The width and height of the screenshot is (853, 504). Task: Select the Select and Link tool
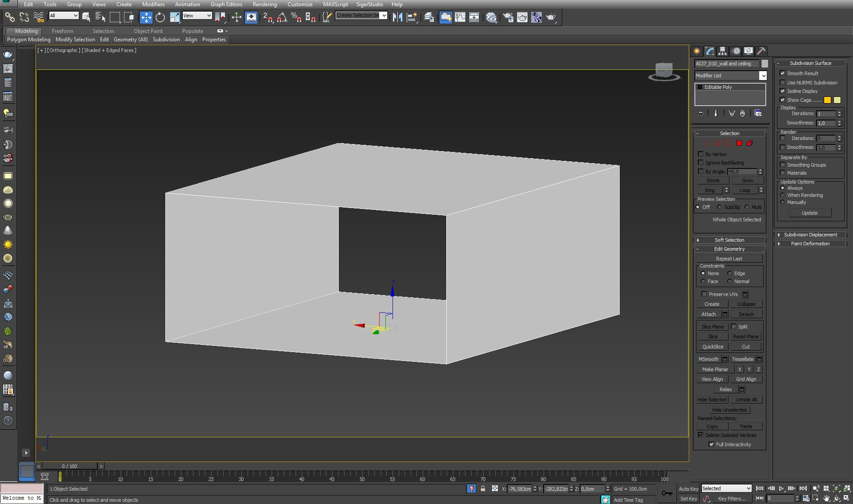point(9,17)
